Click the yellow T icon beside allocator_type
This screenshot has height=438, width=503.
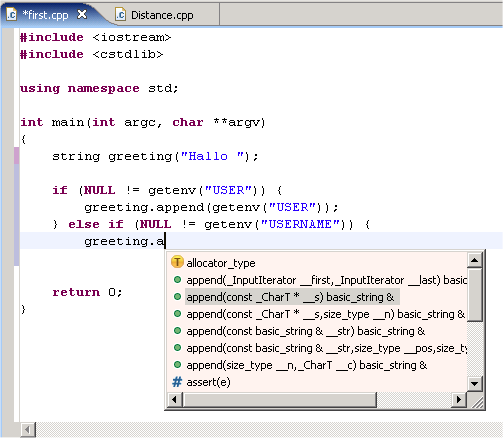tap(177, 262)
